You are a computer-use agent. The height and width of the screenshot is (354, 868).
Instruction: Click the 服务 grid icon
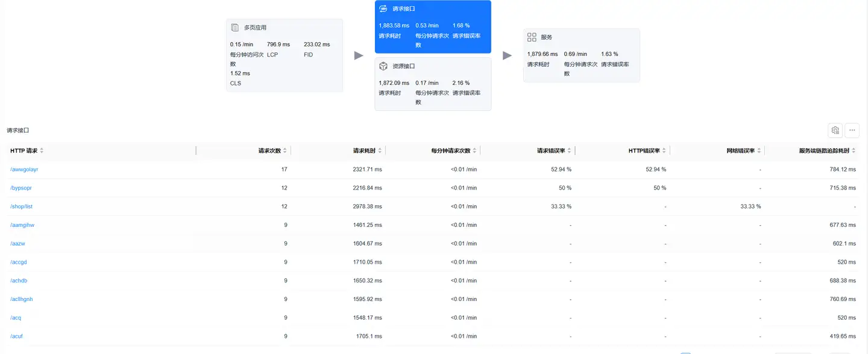[532, 37]
